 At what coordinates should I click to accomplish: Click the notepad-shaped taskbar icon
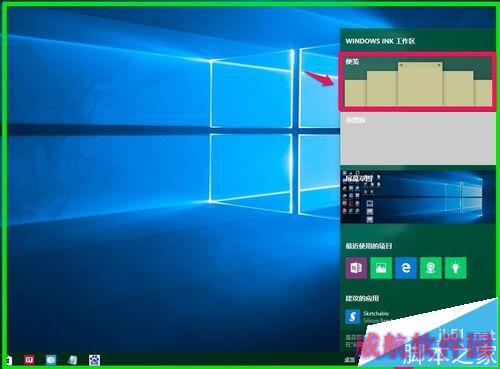tap(72, 360)
